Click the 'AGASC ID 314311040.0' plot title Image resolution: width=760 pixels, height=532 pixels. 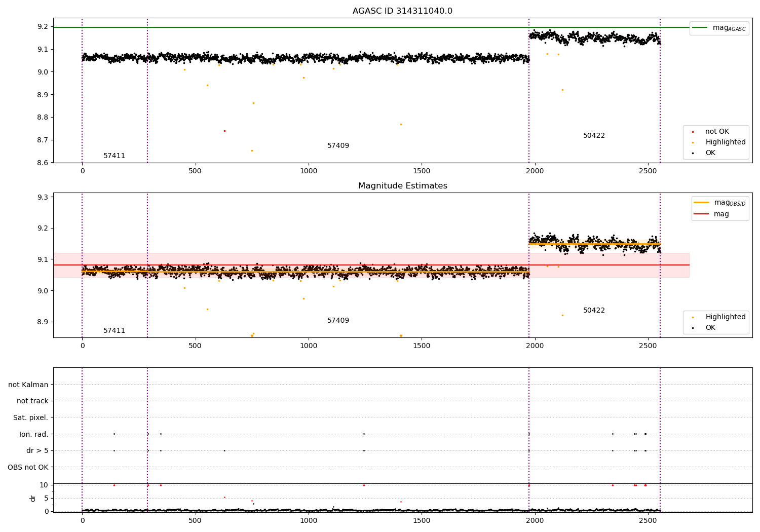tap(402, 11)
